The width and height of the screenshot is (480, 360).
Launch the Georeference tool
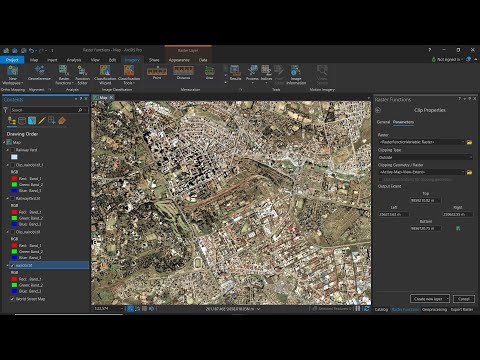point(39,73)
